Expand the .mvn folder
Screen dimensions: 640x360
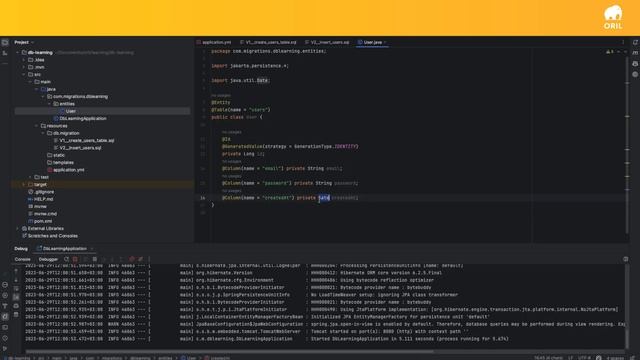click(24, 67)
